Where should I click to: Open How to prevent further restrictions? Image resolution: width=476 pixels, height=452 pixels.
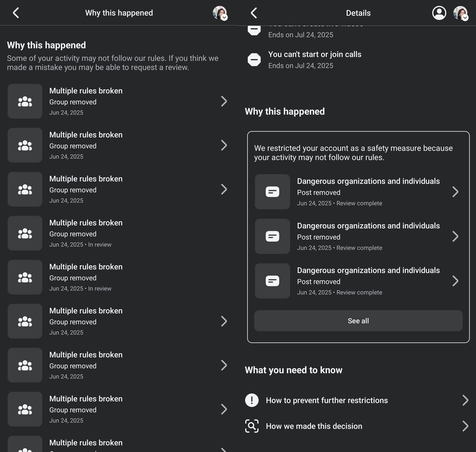(357, 400)
